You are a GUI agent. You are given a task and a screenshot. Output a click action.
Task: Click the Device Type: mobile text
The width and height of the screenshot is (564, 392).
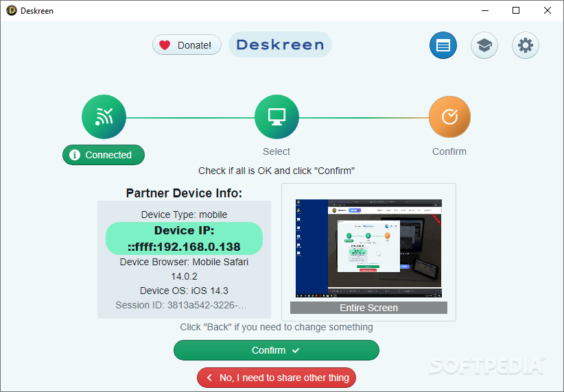(x=184, y=215)
